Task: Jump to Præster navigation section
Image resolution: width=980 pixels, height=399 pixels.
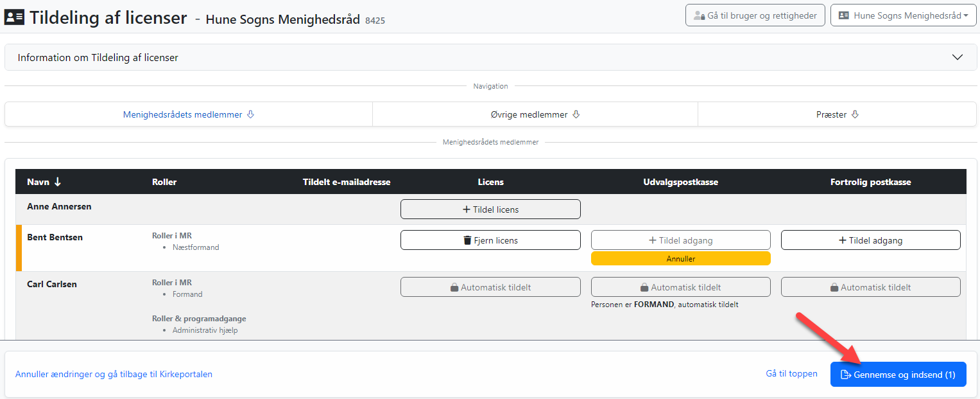Action: click(837, 114)
